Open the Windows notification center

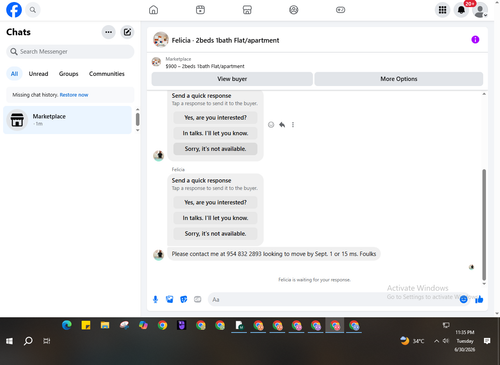coord(487,341)
